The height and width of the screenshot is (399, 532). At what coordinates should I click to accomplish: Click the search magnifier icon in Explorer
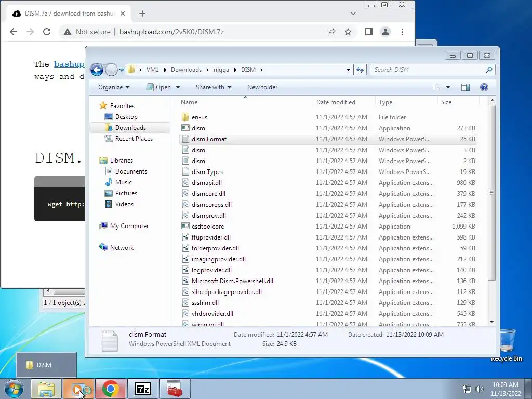(x=489, y=70)
